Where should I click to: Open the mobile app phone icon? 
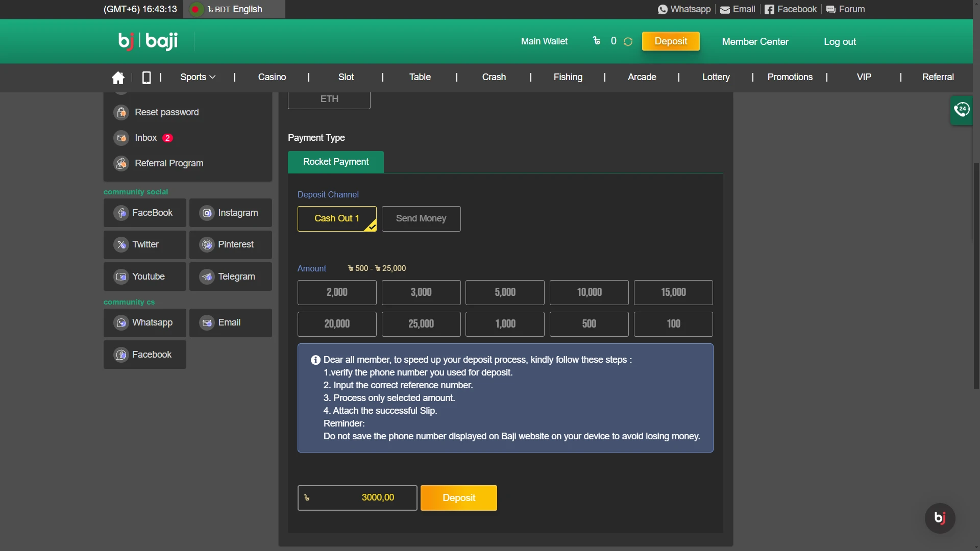[146, 78]
